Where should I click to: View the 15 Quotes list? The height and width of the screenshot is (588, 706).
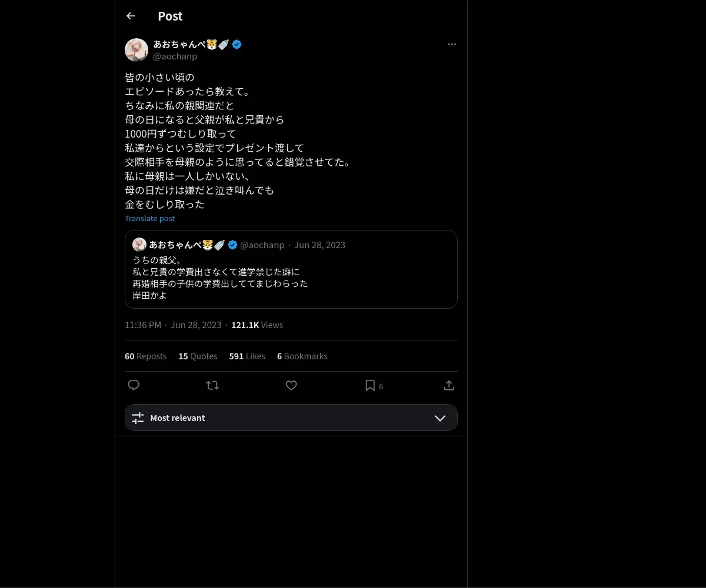coord(198,356)
